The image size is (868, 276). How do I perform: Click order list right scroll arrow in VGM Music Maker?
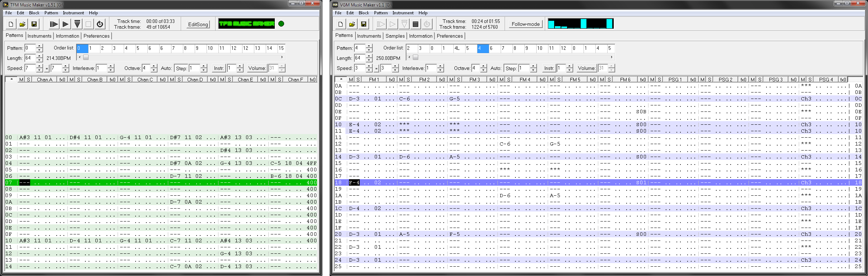(612, 57)
